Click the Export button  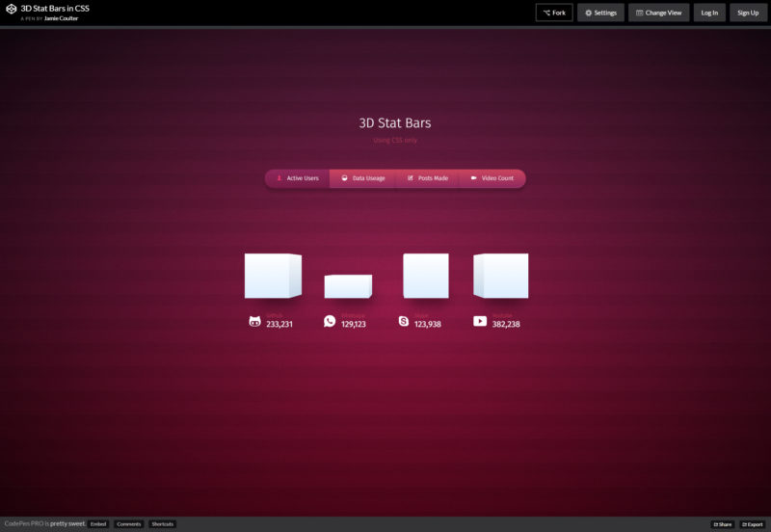752,524
